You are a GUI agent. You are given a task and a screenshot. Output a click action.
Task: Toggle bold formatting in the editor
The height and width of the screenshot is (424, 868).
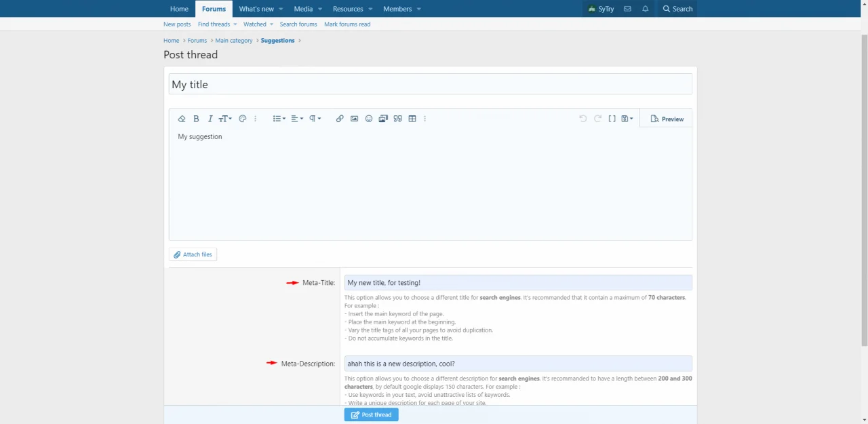[196, 119]
